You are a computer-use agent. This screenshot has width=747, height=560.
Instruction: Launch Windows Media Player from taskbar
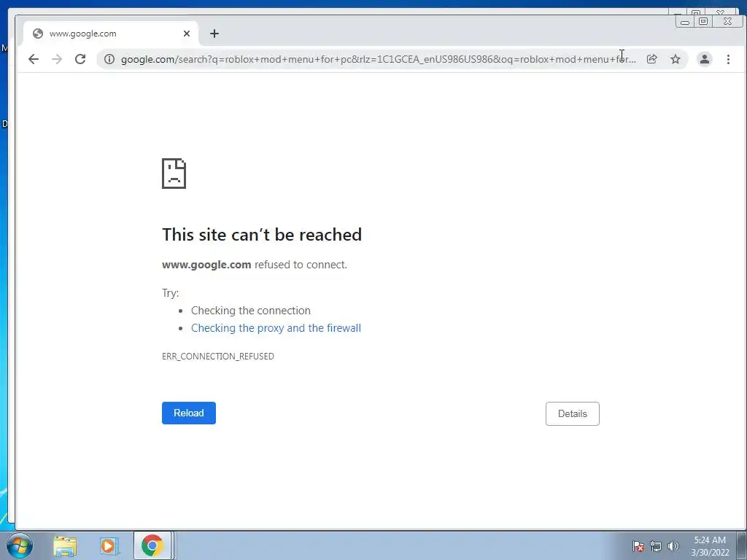108,545
